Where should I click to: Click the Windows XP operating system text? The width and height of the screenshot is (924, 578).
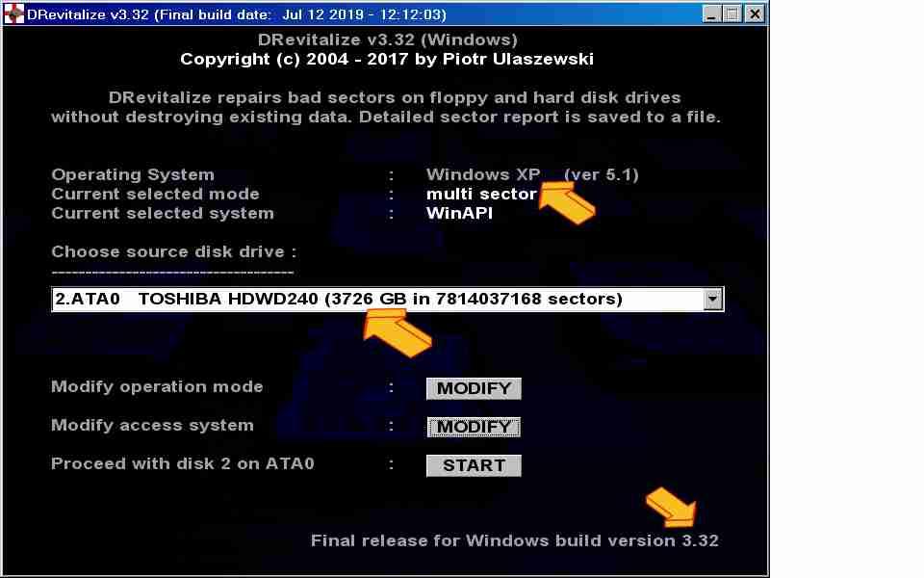483,174
